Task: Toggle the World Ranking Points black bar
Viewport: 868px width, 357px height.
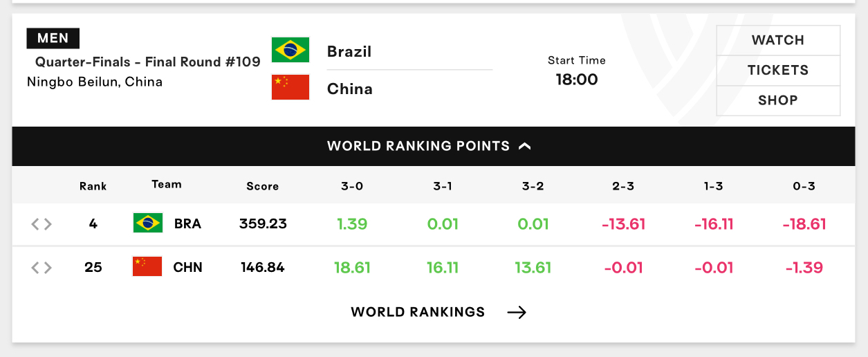Action: pyautogui.click(x=434, y=146)
